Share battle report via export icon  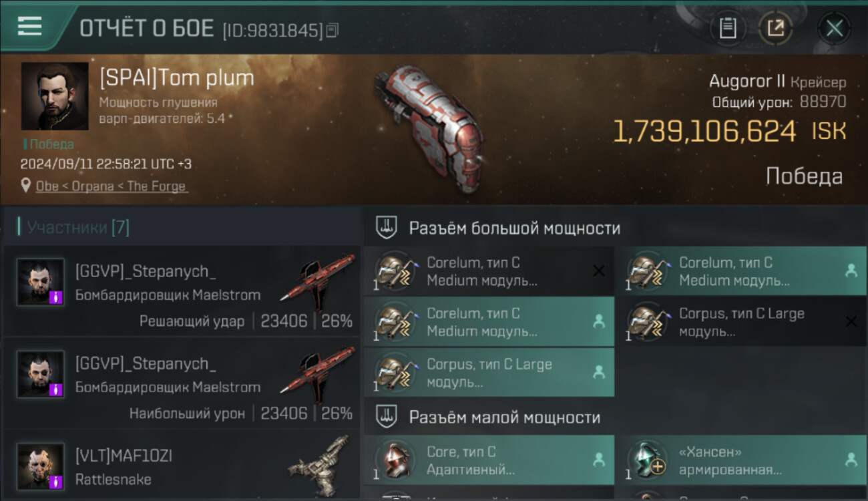[775, 28]
